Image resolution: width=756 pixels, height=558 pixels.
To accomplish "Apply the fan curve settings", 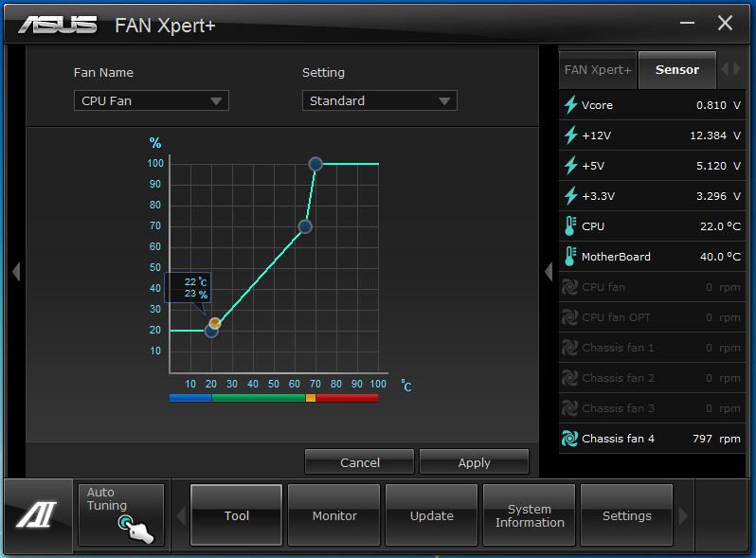I will (475, 462).
